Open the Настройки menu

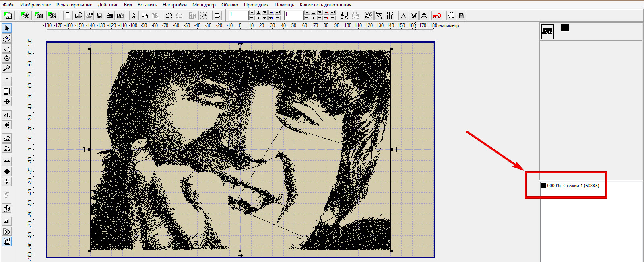point(174,5)
